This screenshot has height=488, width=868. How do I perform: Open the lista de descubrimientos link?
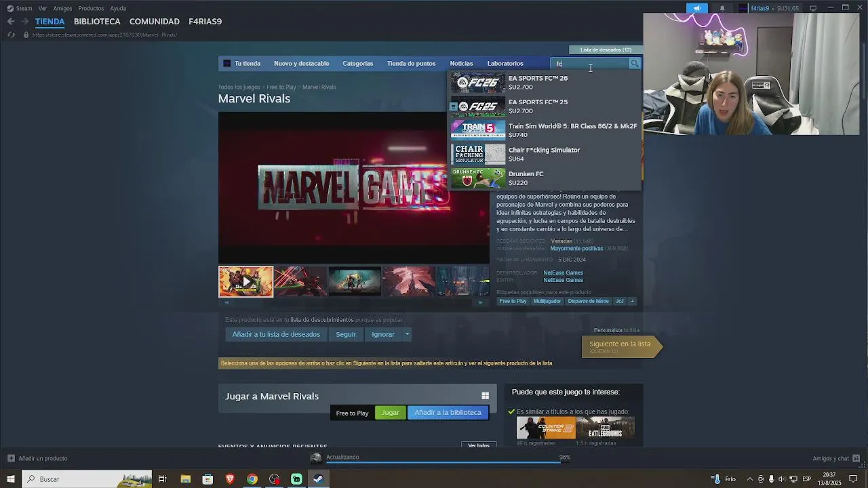click(322, 320)
